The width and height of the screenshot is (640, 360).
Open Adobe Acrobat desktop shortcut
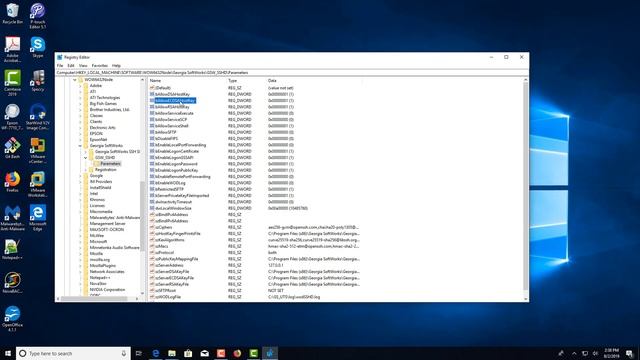coord(12,49)
